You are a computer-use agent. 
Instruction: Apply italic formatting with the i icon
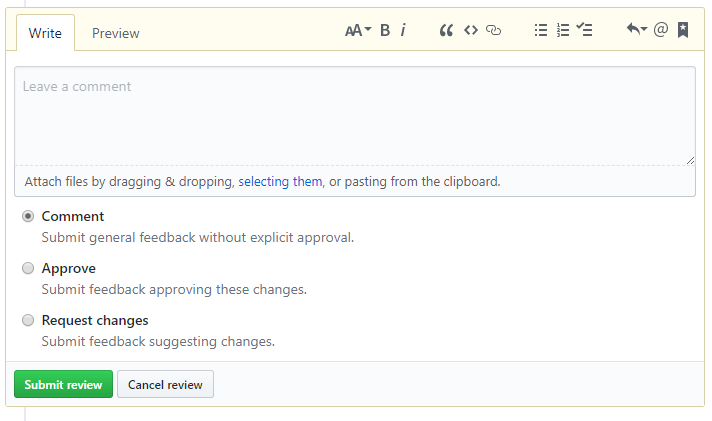403,30
